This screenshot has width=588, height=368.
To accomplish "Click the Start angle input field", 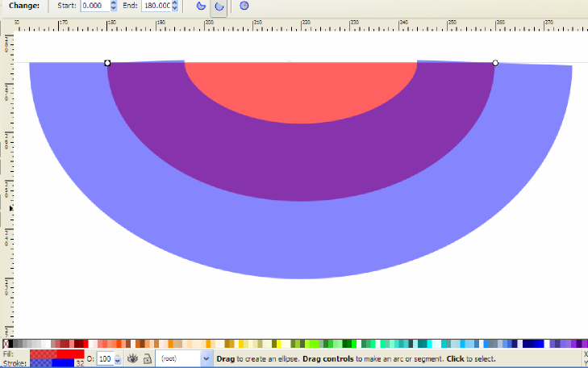I will point(94,6).
